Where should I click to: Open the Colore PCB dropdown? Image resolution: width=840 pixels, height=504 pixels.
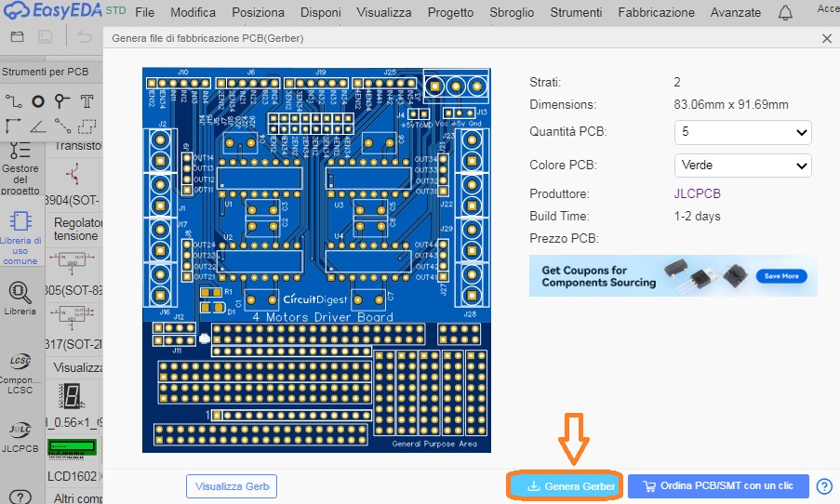742,166
